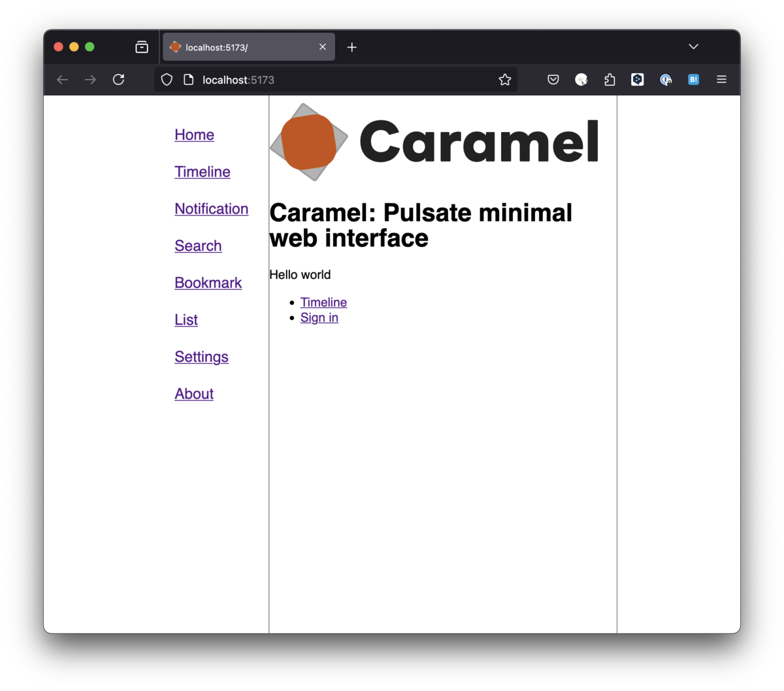This screenshot has height=691, width=784.
Task: Click the "Caramel: Pulsate minimal web interface" heading
Action: (421, 225)
